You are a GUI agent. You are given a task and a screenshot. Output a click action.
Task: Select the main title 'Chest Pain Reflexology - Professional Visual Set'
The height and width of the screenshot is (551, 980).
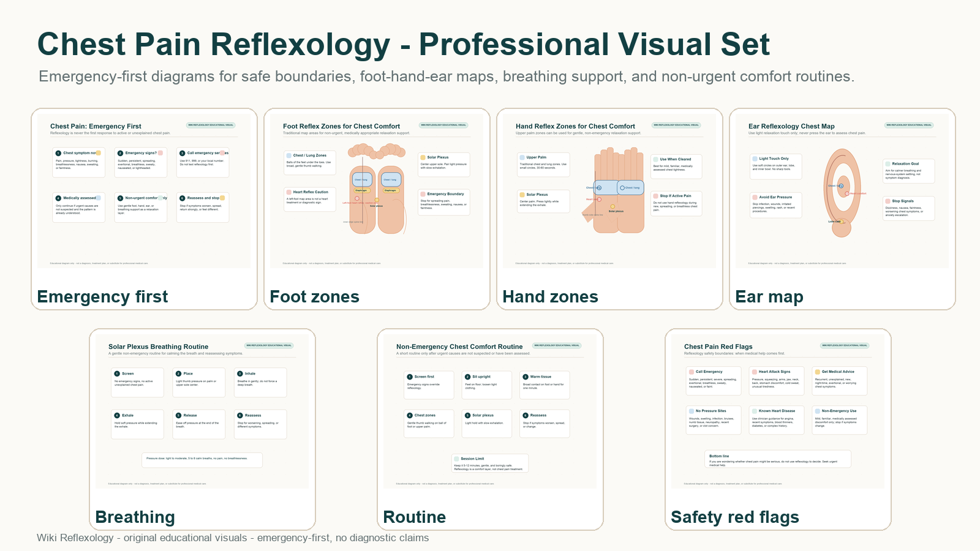404,44
